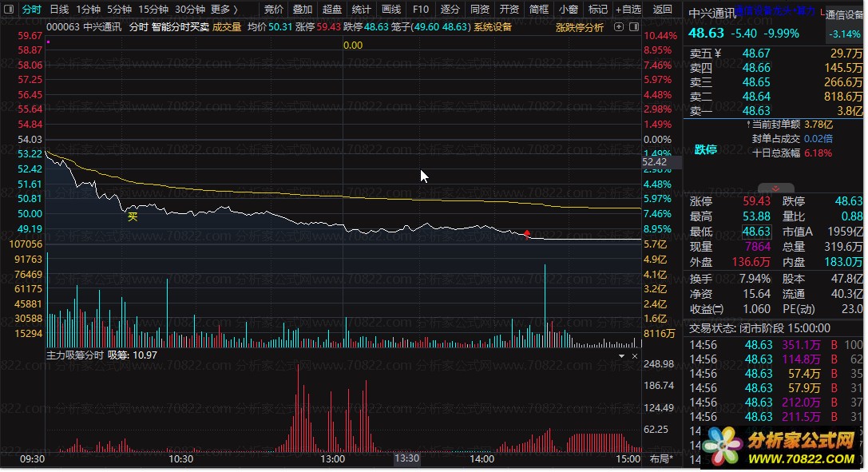Image resolution: width=868 pixels, height=472 pixels.
Task: Click the 标记 mark button
Action: tap(598, 10)
